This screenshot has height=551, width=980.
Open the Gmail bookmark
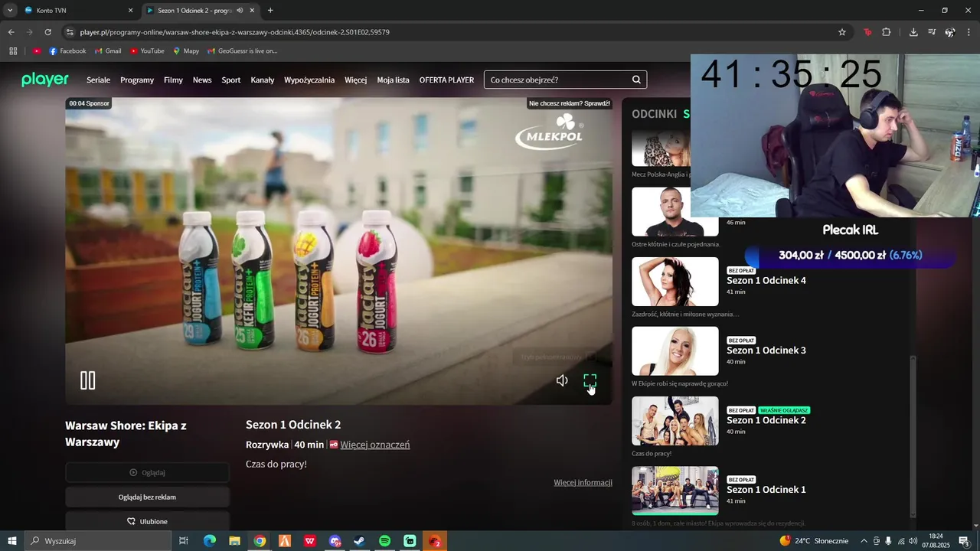click(x=108, y=51)
